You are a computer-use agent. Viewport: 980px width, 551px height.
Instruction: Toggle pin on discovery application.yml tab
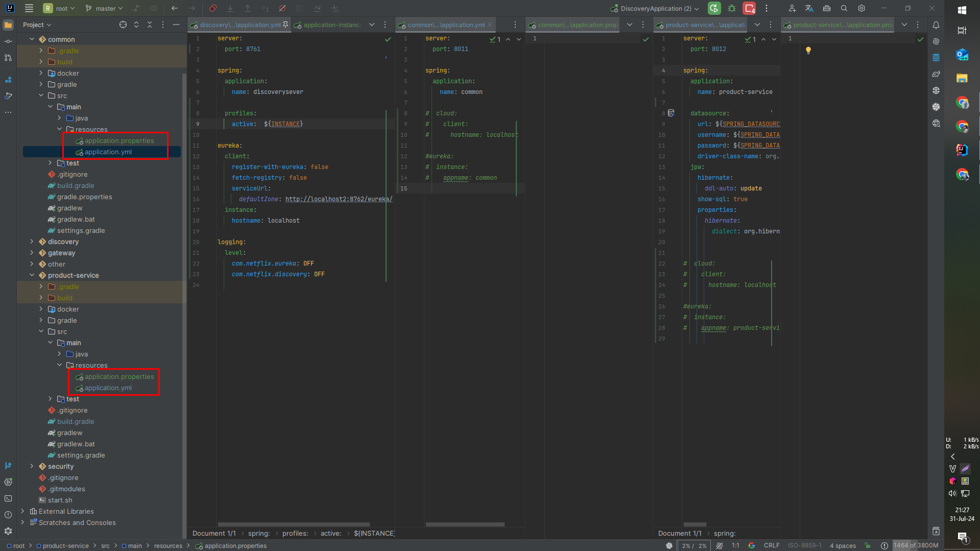285,25
